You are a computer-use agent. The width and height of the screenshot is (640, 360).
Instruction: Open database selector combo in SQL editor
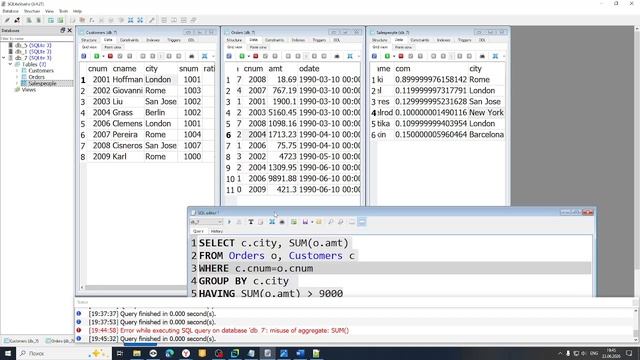(x=207, y=222)
